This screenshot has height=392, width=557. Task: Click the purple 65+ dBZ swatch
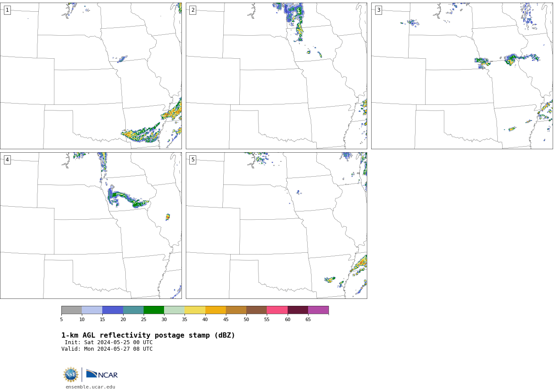point(318,310)
